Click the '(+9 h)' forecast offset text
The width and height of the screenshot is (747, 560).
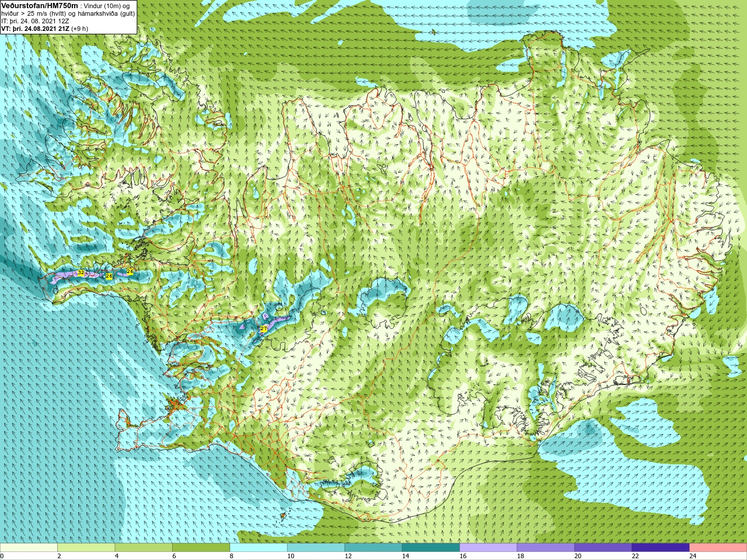click(x=80, y=29)
